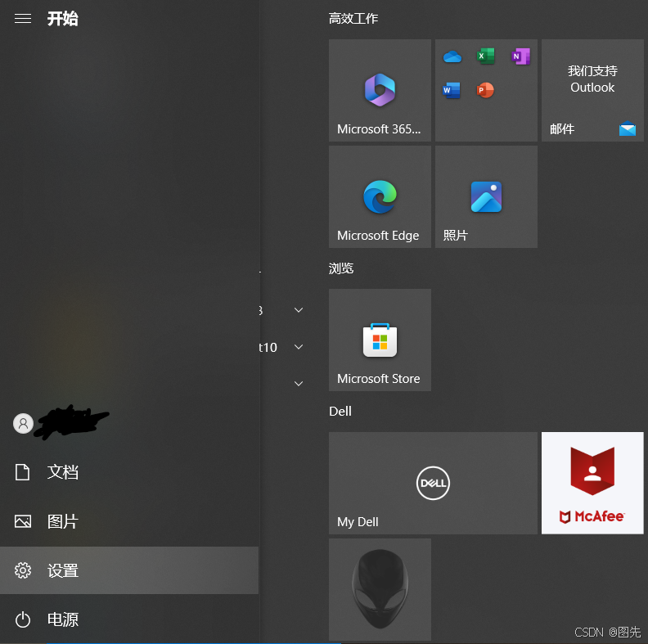
Task: Open Pictures (图片) from the sidebar
Action: tap(129, 521)
